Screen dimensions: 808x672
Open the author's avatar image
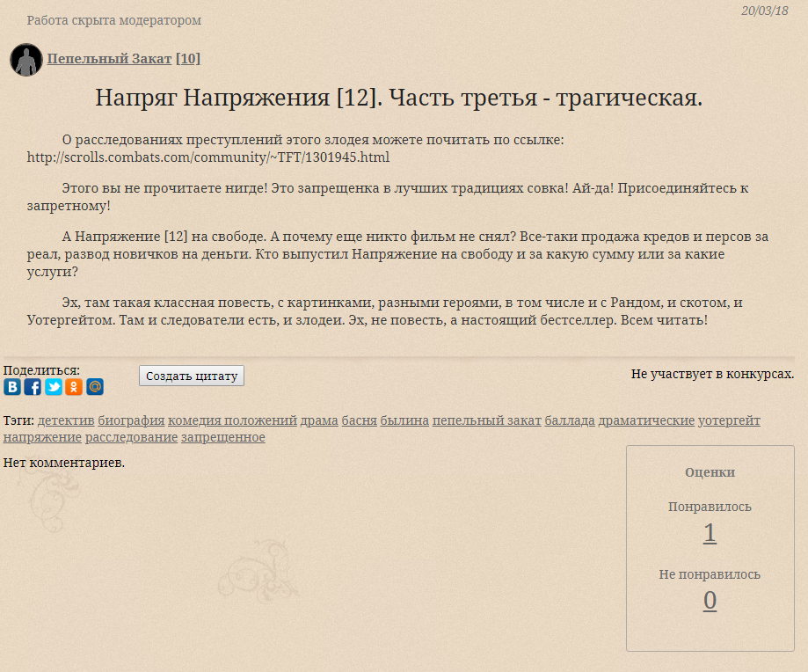coord(25,60)
